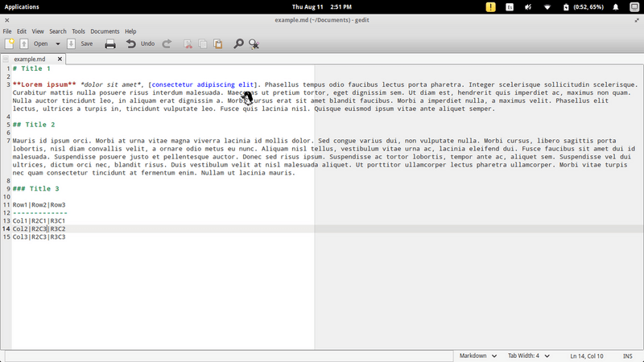Open the Tools menu

(x=78, y=31)
